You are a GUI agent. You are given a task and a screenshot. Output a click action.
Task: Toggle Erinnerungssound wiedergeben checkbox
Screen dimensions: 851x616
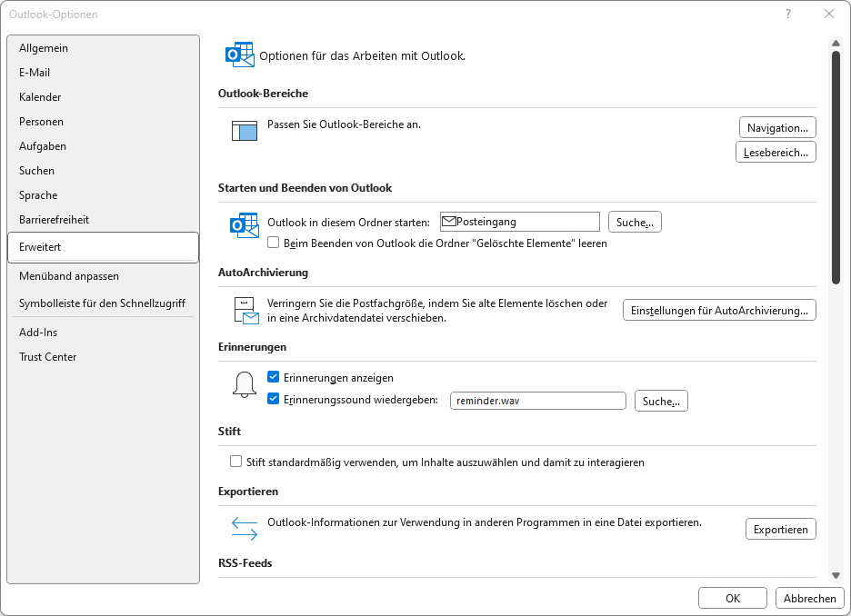(274, 399)
